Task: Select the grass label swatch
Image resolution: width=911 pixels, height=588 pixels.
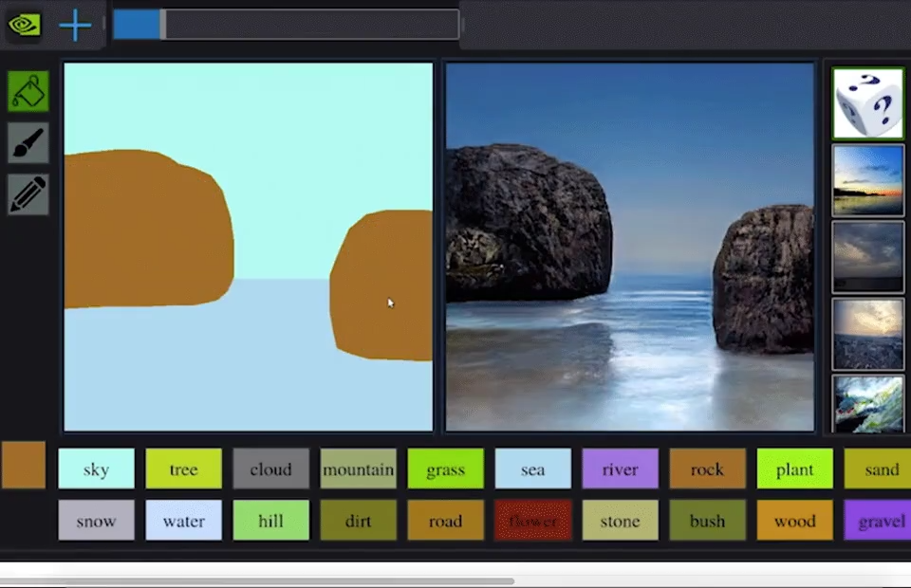Action: [x=446, y=469]
